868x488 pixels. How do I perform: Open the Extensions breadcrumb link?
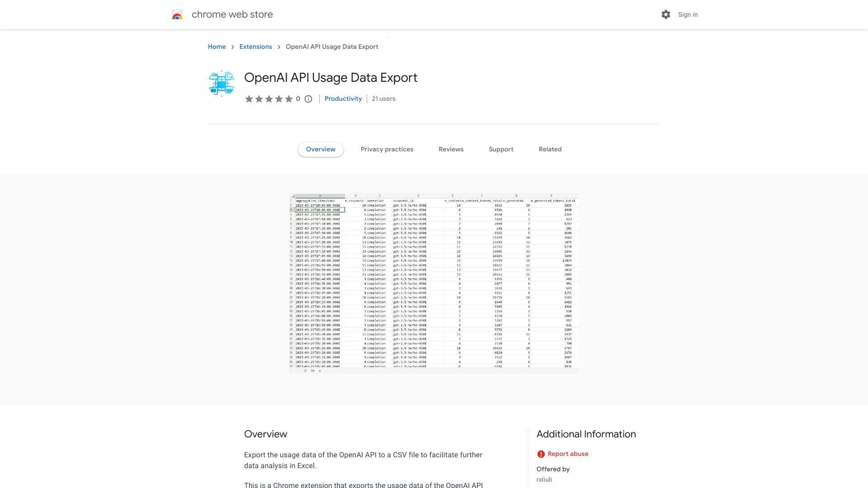click(x=255, y=47)
